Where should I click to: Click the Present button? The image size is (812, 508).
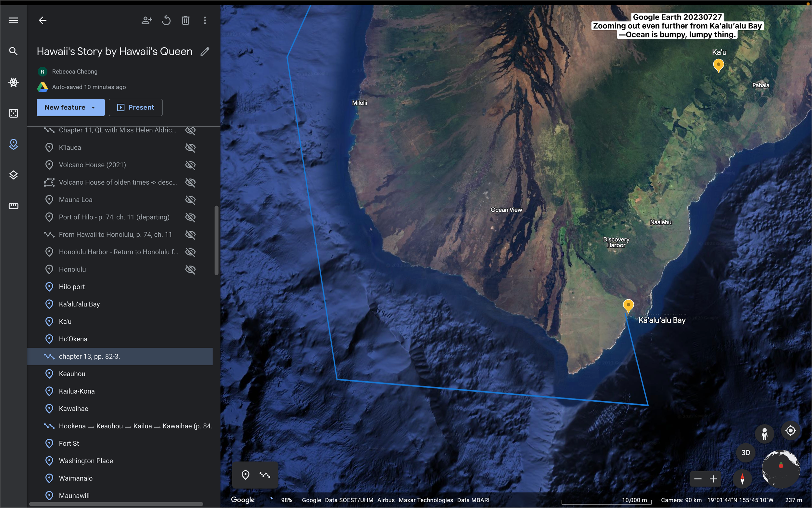136,108
